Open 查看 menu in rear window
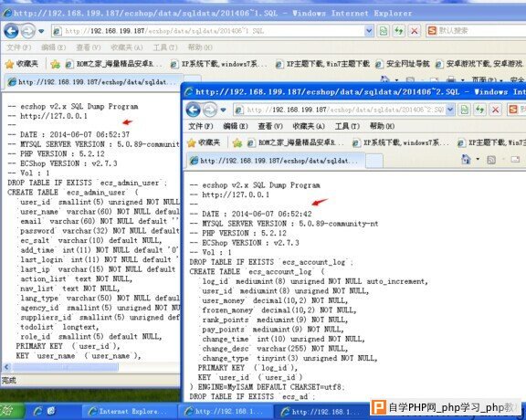Screen dimensions: 526x420 89,47
